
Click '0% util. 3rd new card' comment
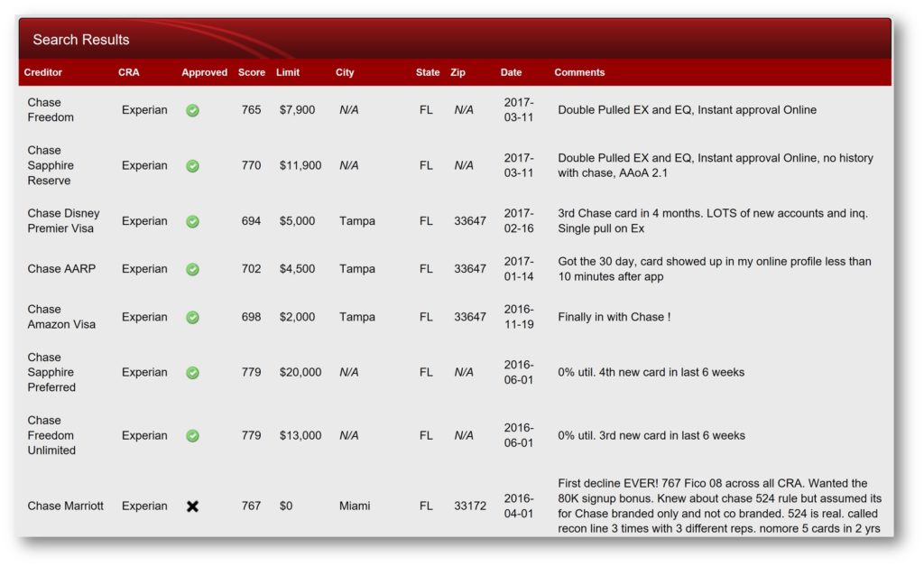click(x=651, y=435)
